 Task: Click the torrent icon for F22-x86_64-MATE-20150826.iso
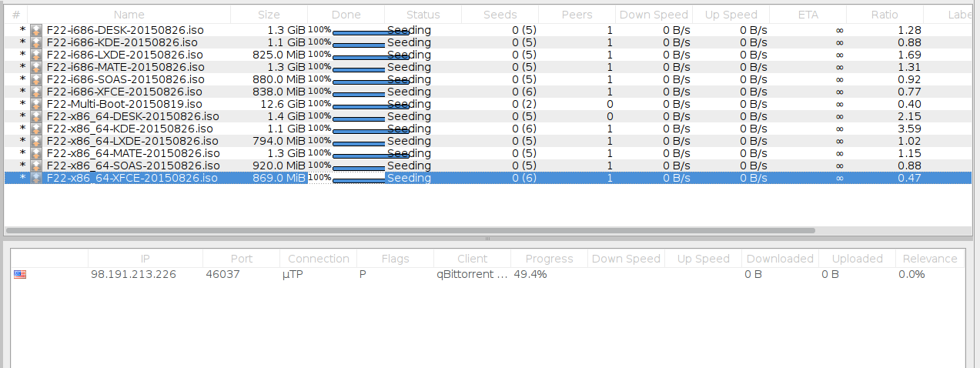tap(36, 153)
